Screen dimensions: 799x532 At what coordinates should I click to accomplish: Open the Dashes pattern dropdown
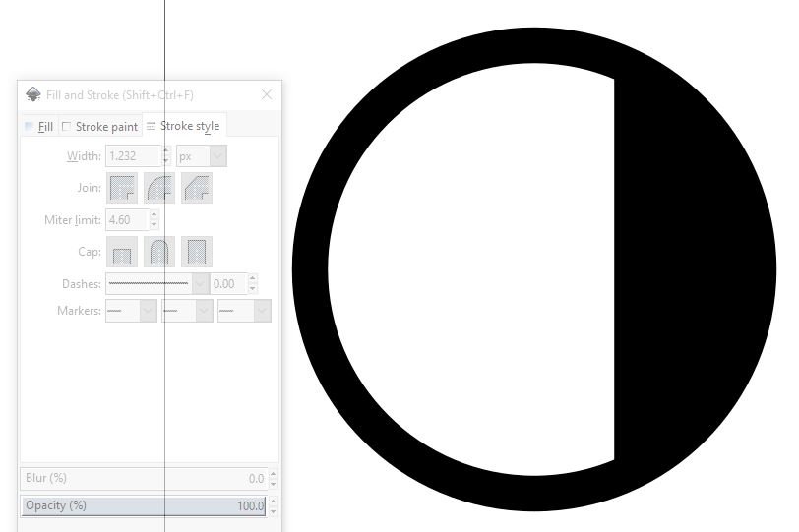point(156,283)
